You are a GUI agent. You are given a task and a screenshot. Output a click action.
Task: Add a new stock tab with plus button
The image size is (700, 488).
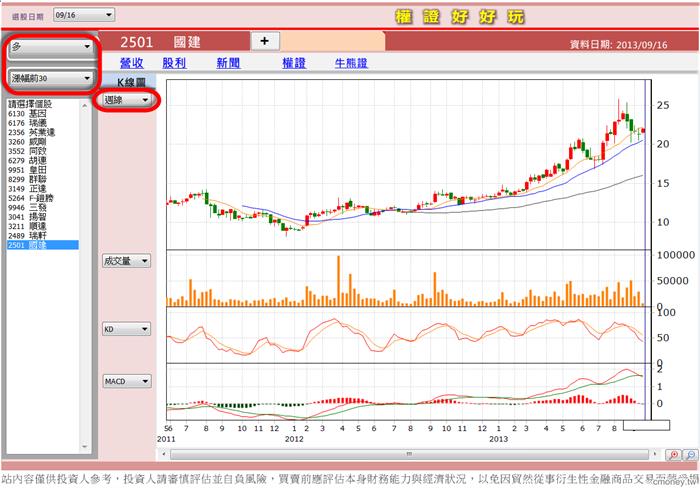pyautogui.click(x=264, y=40)
